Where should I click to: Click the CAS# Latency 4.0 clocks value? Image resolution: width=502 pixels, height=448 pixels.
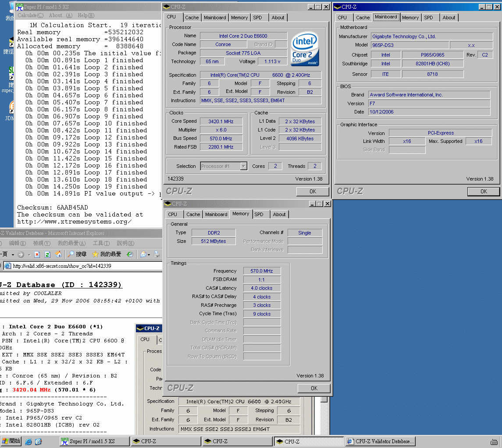tap(262, 288)
